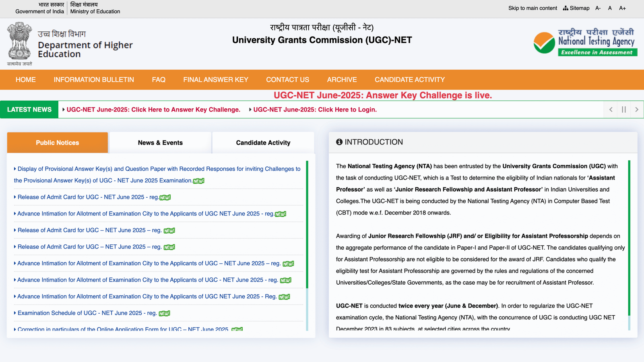Increase font size with A+ button
This screenshot has height=362, width=644.
[622, 8]
